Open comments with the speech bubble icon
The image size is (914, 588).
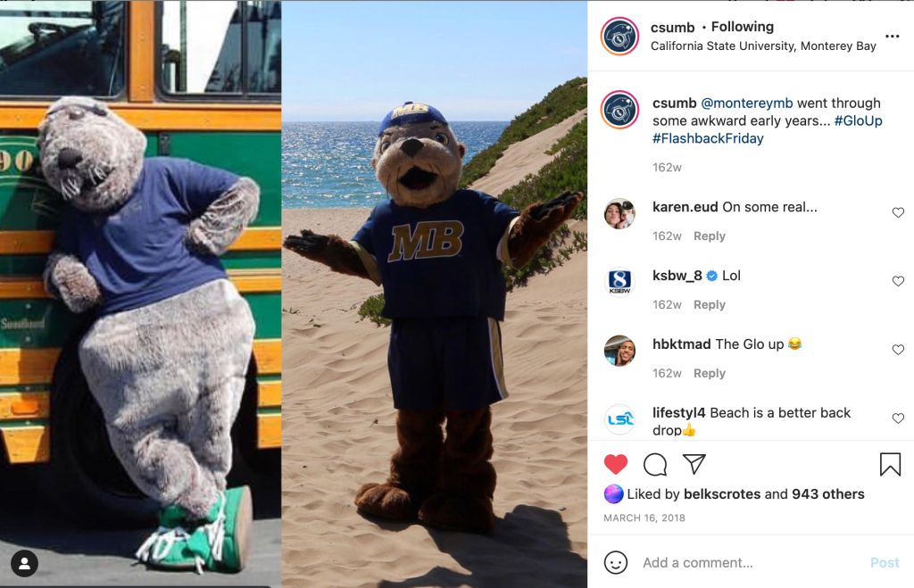[655, 464]
